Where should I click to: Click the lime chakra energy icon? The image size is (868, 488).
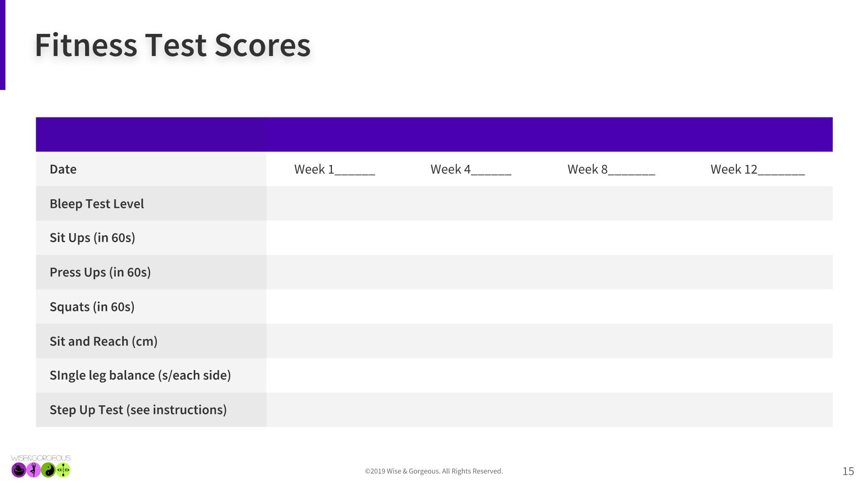click(x=63, y=470)
